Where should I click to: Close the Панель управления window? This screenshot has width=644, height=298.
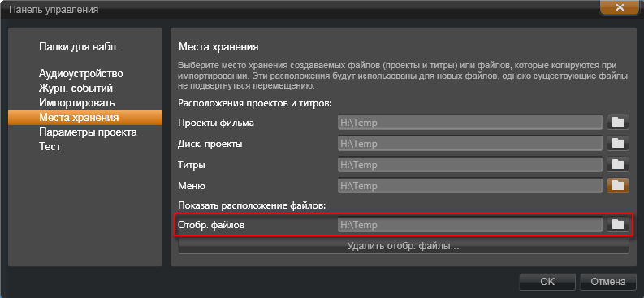(620, 7)
